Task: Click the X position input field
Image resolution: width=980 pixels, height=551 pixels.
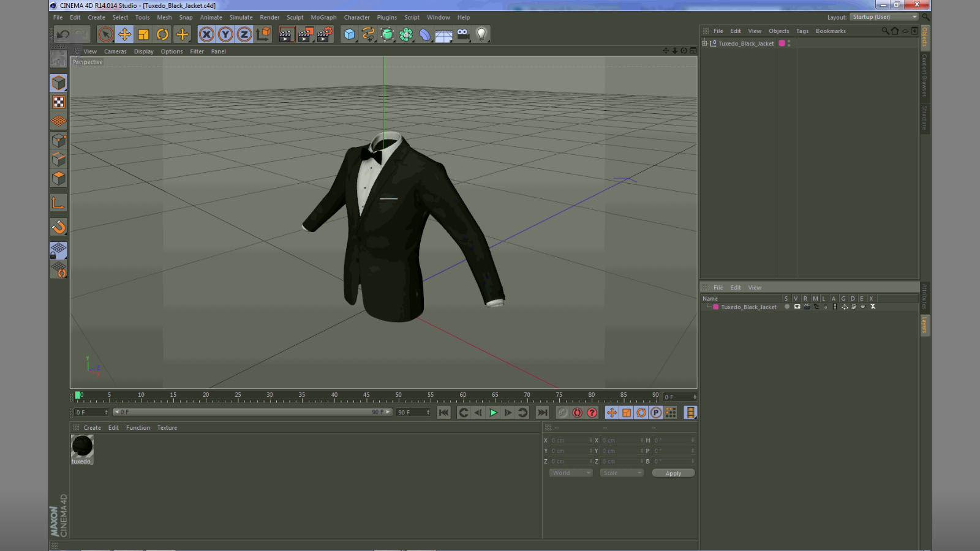Action: (x=571, y=440)
